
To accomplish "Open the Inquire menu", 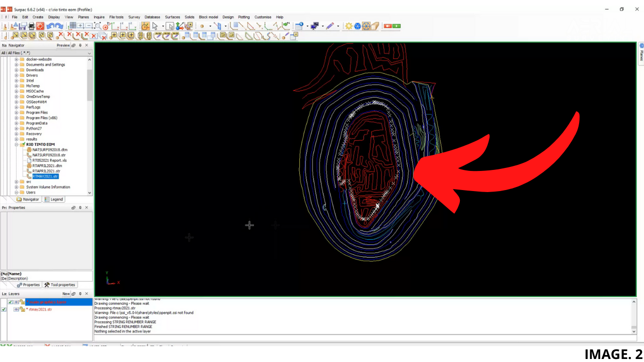I will coord(99,17).
